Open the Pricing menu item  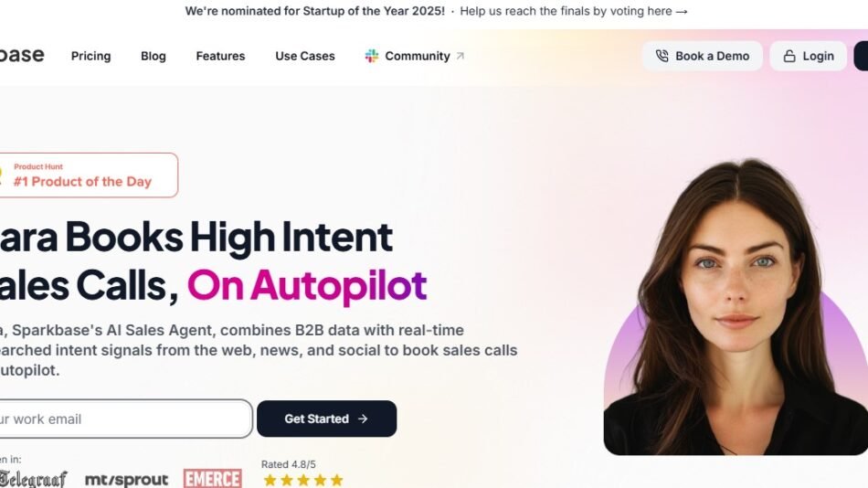point(90,56)
